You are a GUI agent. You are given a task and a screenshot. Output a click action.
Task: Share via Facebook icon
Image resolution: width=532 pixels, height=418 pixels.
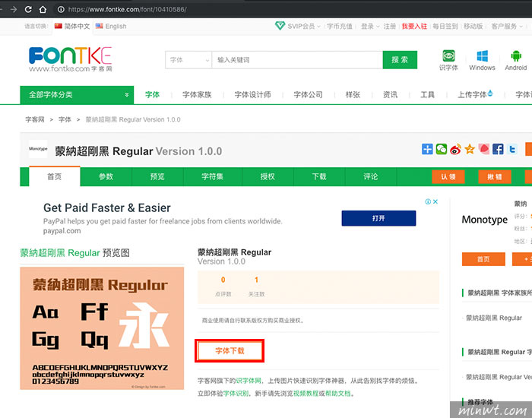click(498, 149)
